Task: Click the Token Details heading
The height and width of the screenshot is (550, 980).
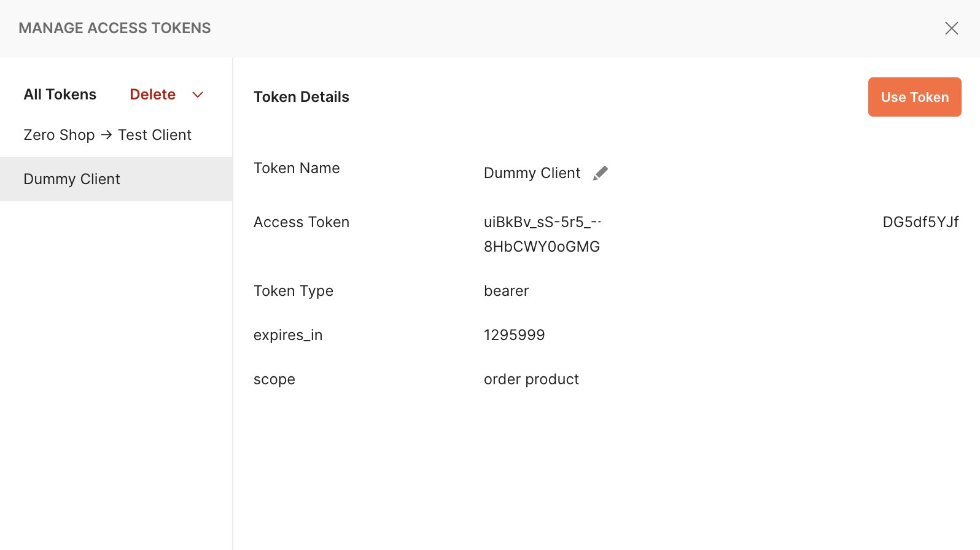Action: tap(301, 97)
